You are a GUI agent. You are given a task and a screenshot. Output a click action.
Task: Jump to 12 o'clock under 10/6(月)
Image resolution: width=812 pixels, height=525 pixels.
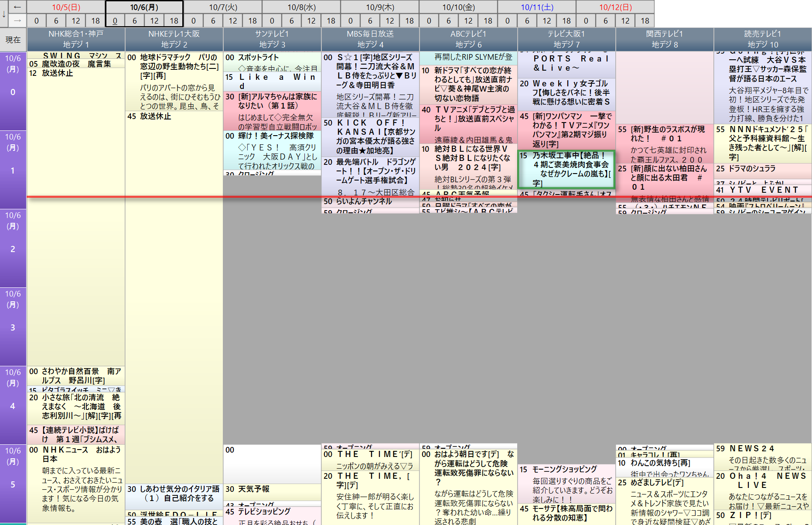click(154, 20)
